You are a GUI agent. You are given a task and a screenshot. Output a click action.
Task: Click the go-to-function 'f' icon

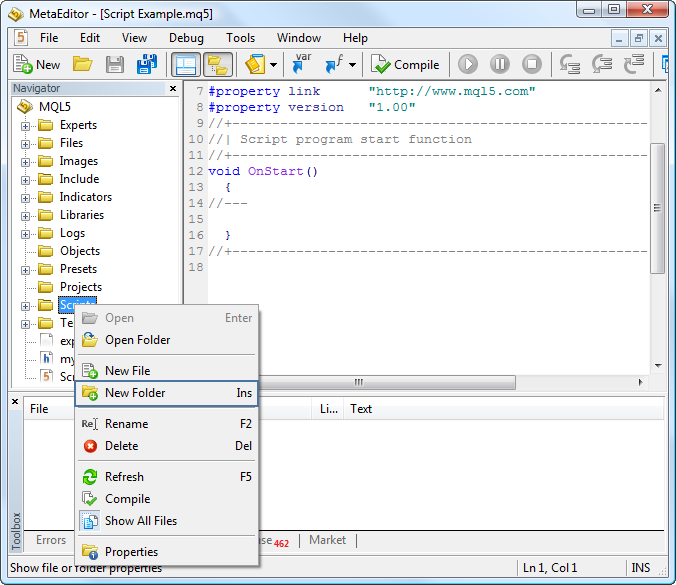pyautogui.click(x=334, y=64)
